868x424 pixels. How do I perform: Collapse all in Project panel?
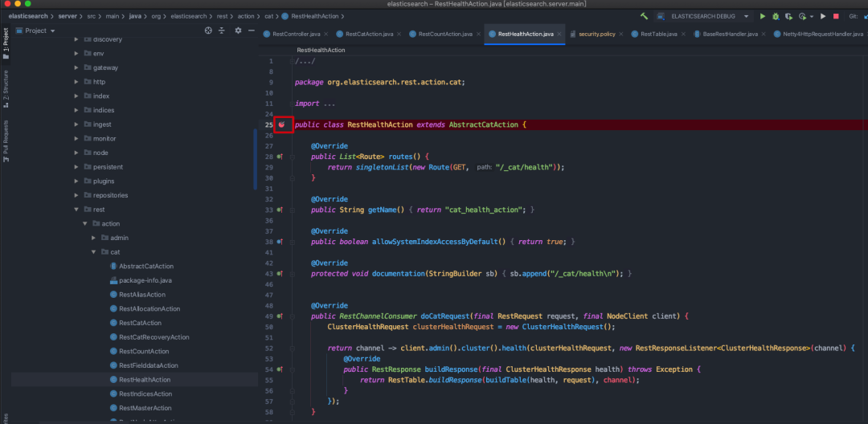(222, 31)
